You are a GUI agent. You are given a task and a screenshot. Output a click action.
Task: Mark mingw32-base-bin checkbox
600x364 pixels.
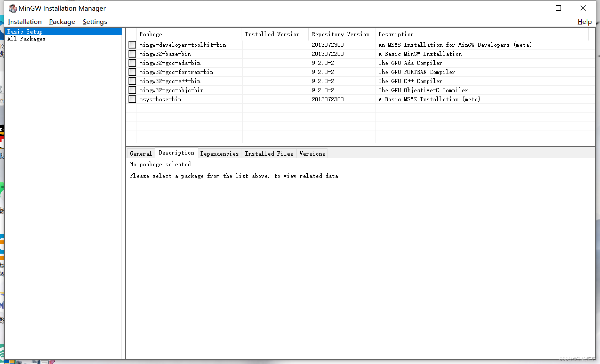[132, 54]
